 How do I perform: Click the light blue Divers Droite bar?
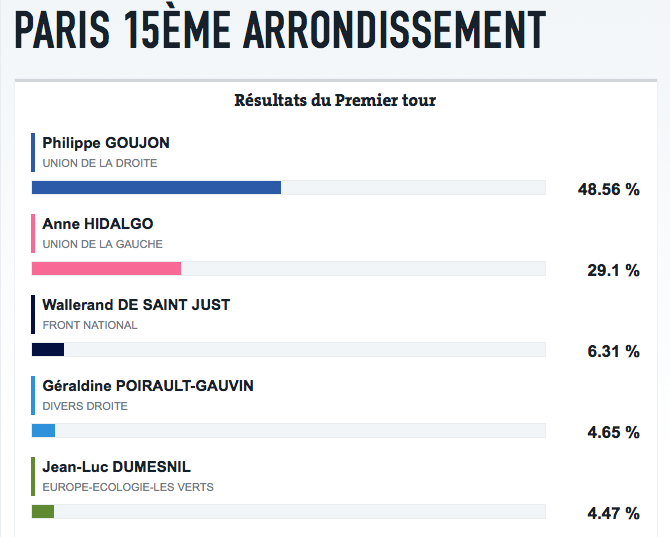pos(43,430)
